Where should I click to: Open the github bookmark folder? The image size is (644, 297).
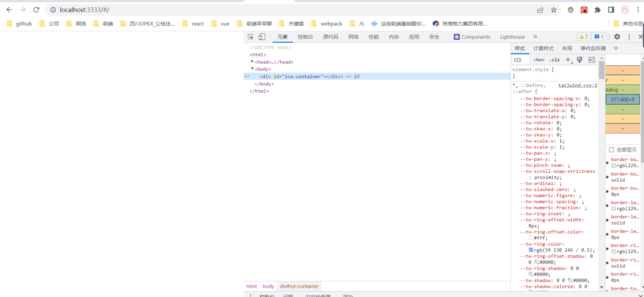(19, 24)
